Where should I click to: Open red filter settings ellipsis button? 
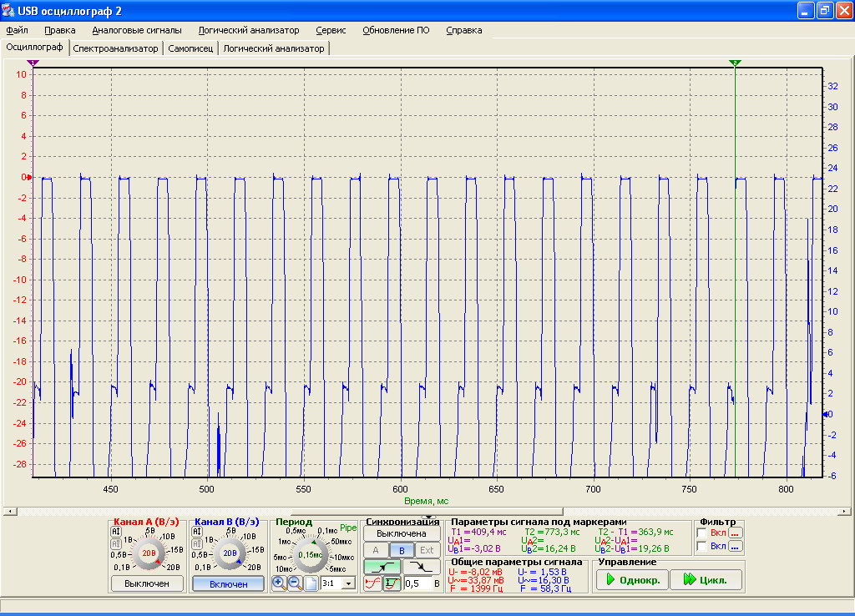735,533
